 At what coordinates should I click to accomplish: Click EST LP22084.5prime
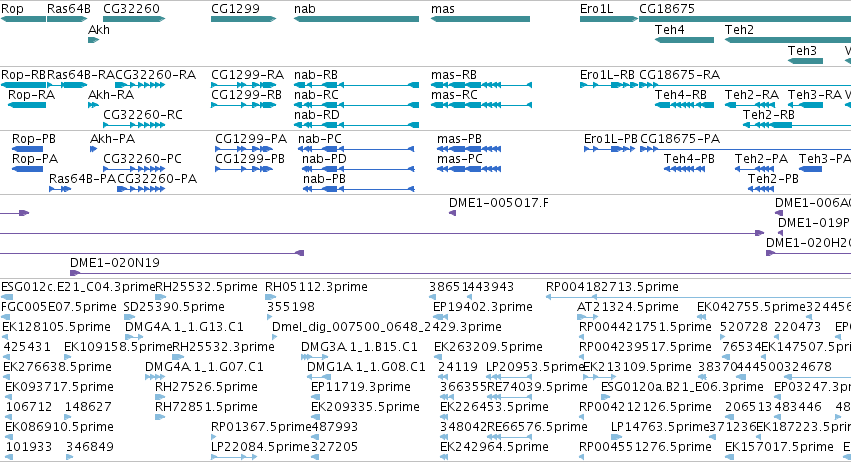[260, 447]
